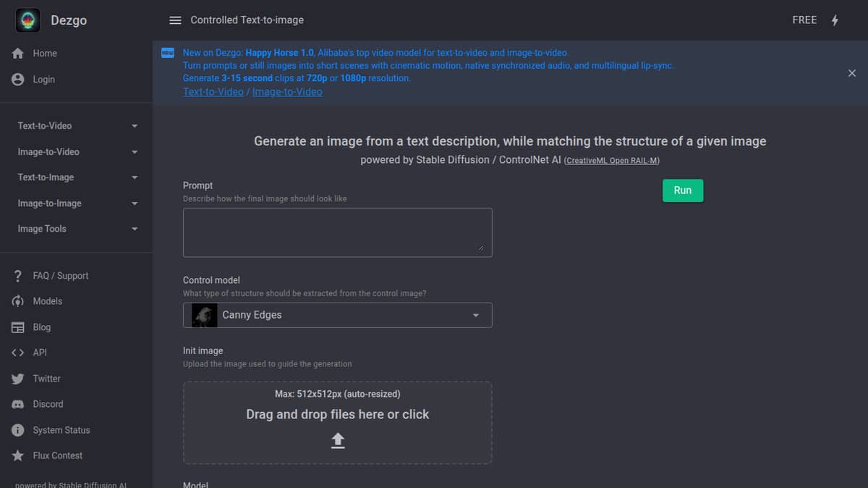Click the API label in sidebar

(40, 353)
